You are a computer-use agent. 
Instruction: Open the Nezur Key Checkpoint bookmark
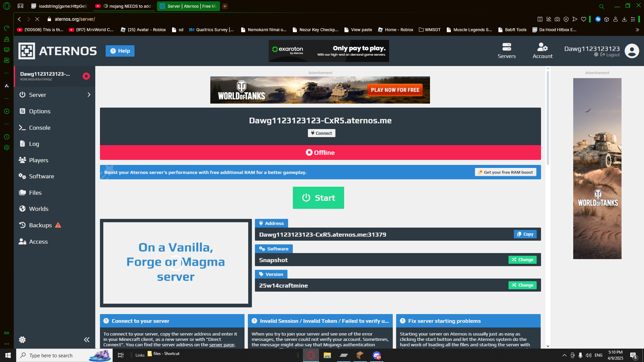point(315,30)
